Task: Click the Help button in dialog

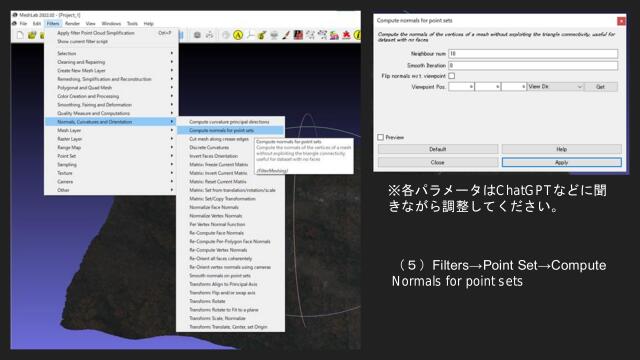Action: [562, 149]
